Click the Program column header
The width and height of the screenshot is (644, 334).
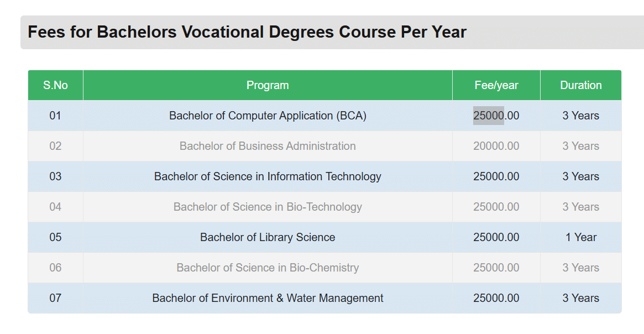pyautogui.click(x=268, y=85)
